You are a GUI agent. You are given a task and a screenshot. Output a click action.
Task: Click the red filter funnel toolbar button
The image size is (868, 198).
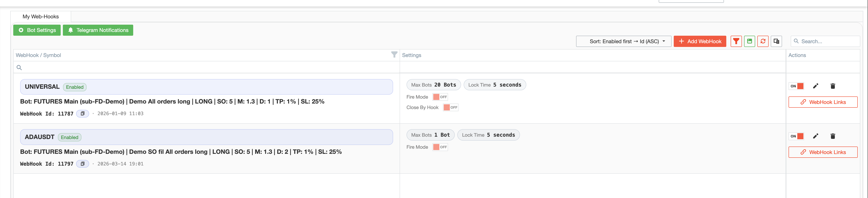(736, 41)
